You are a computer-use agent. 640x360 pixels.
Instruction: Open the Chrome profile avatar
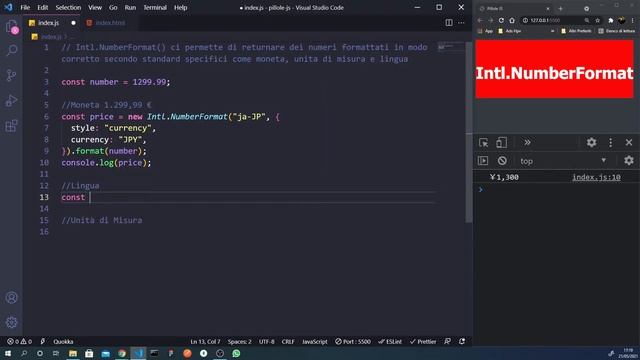tap(622, 20)
